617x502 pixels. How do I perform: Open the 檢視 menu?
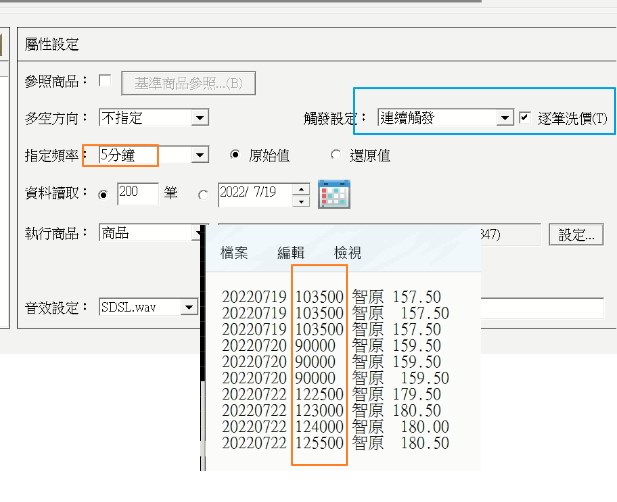[348, 254]
